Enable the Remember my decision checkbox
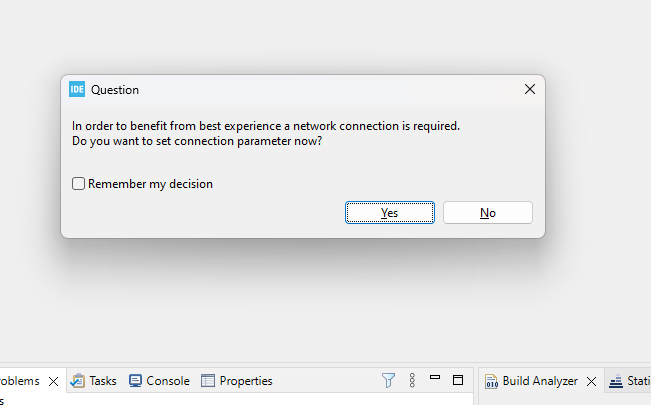Screen dimensions: 651x405 click(79, 184)
